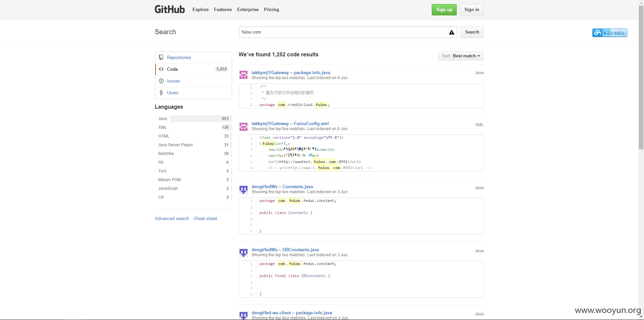Open the Sort: Best match dropdown
The image size is (644, 320).
pos(461,56)
